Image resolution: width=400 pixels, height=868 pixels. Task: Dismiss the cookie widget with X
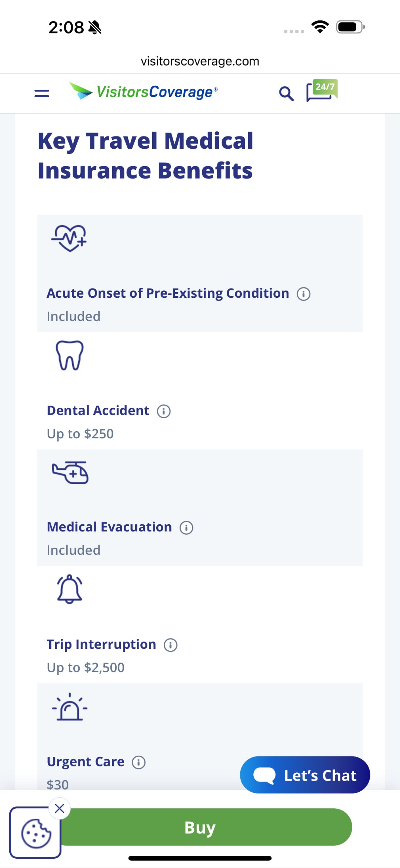(60, 808)
